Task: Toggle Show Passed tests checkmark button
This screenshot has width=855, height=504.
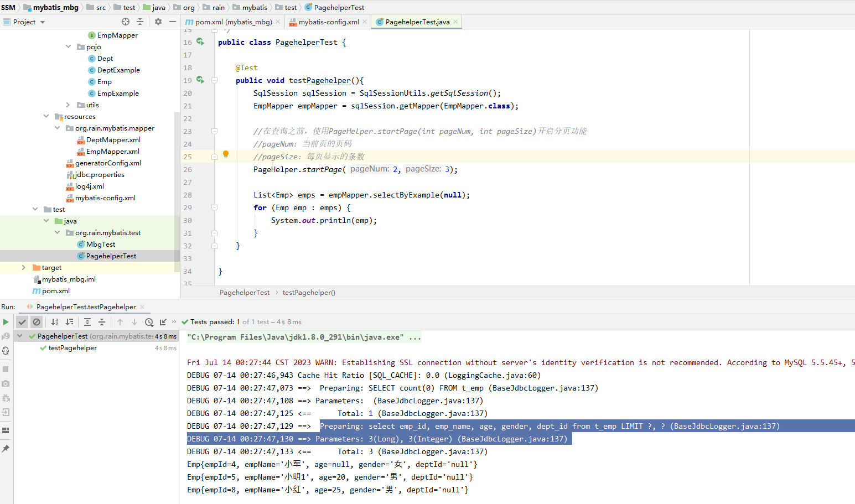Action: pos(22,322)
